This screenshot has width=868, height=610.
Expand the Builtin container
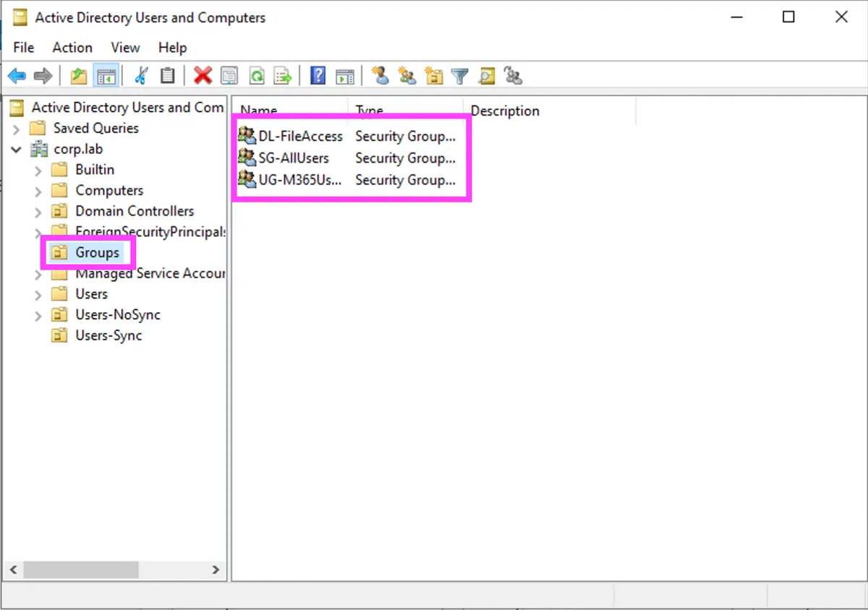click(38, 171)
